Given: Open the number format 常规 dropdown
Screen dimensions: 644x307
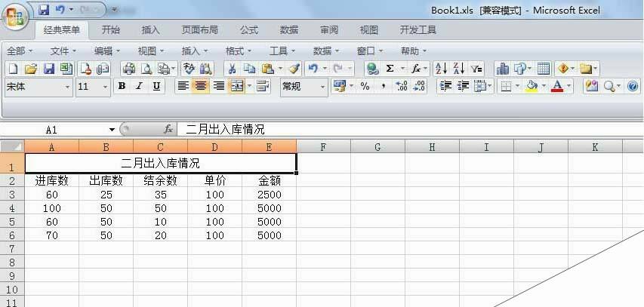Looking at the screenshot, I should pyautogui.click(x=322, y=87).
